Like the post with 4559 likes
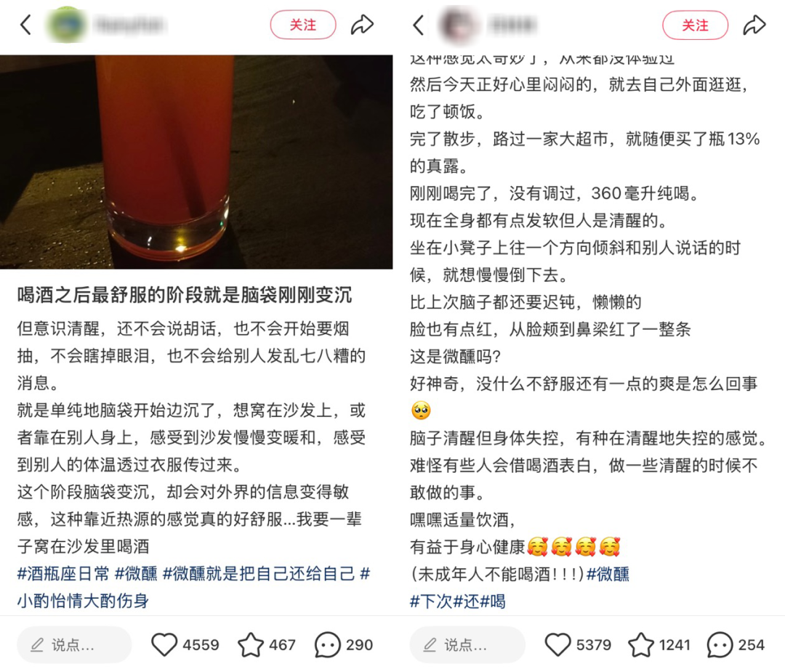Image resolution: width=785 pixels, height=672 pixels. 164,644
